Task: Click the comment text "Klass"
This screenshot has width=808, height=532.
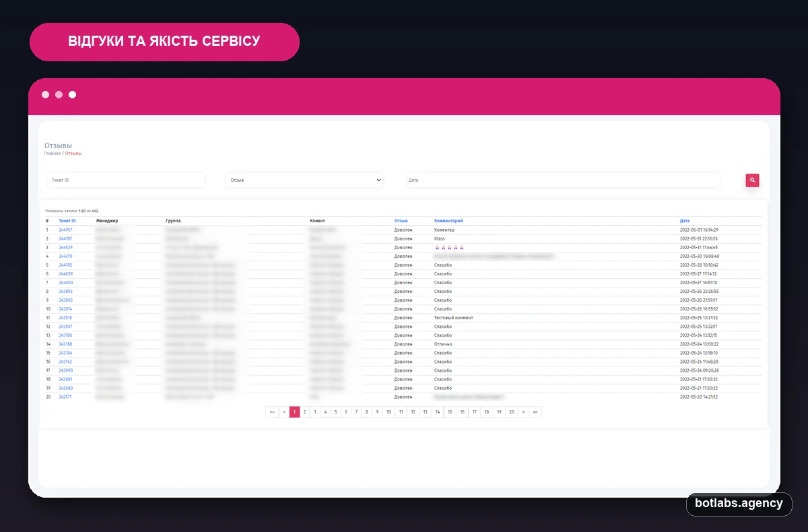Action: pyautogui.click(x=440, y=238)
